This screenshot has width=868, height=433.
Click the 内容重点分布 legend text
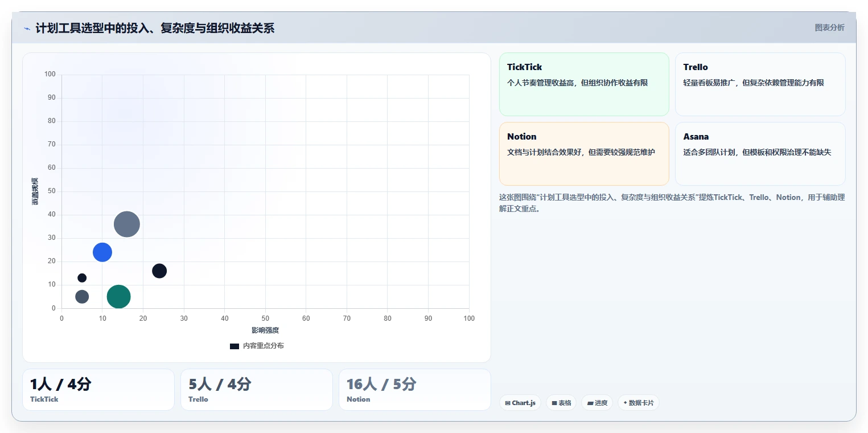click(x=263, y=346)
